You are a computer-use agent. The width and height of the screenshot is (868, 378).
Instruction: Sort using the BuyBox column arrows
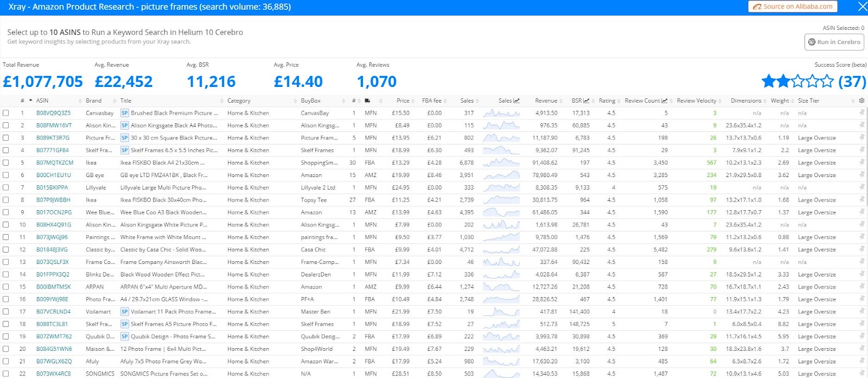tap(344, 100)
